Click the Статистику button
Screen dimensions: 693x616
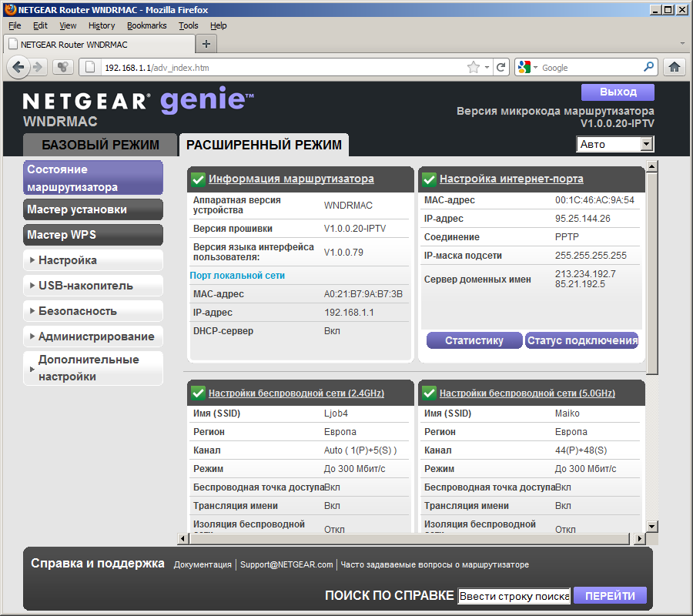474,340
